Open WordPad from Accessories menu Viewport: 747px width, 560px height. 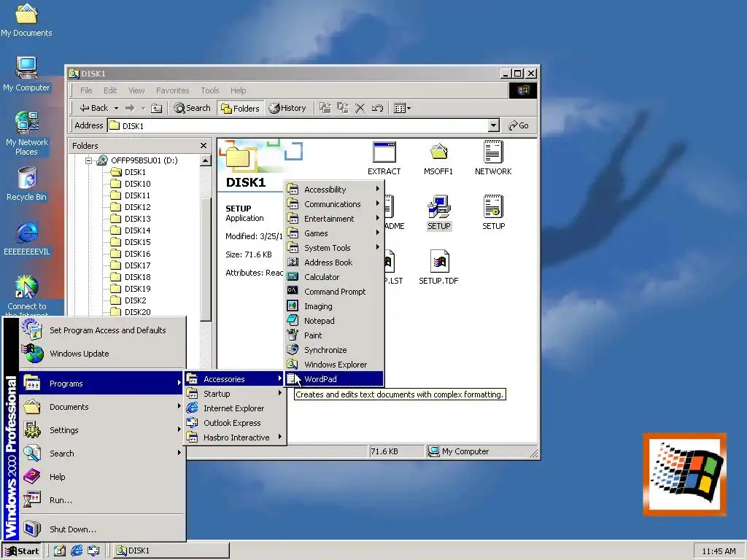tap(334, 379)
